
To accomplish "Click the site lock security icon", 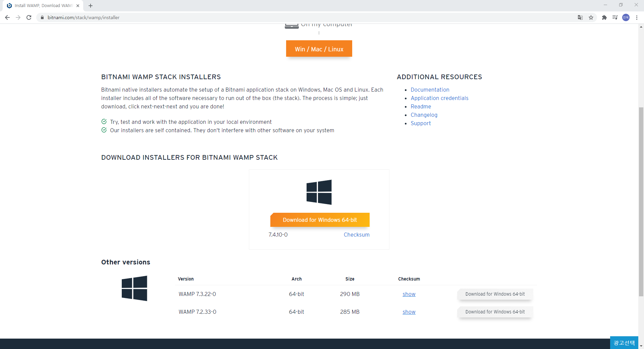I will pos(42,17).
